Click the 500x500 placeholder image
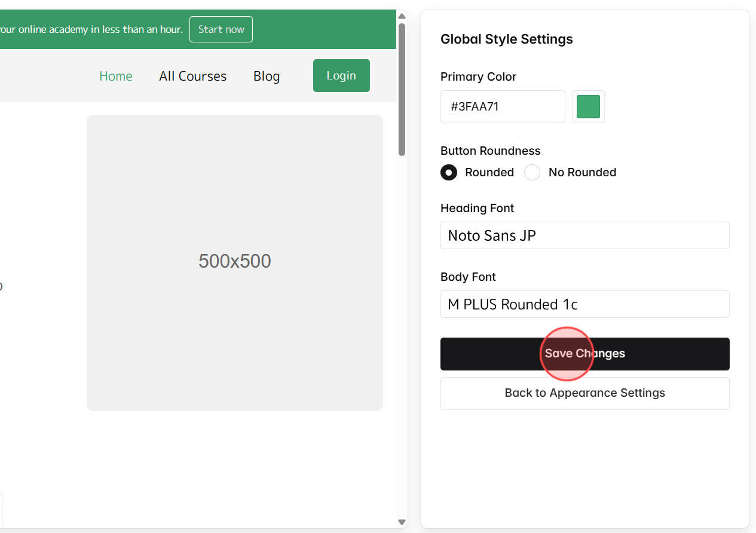This screenshot has width=756, height=533. [x=235, y=262]
